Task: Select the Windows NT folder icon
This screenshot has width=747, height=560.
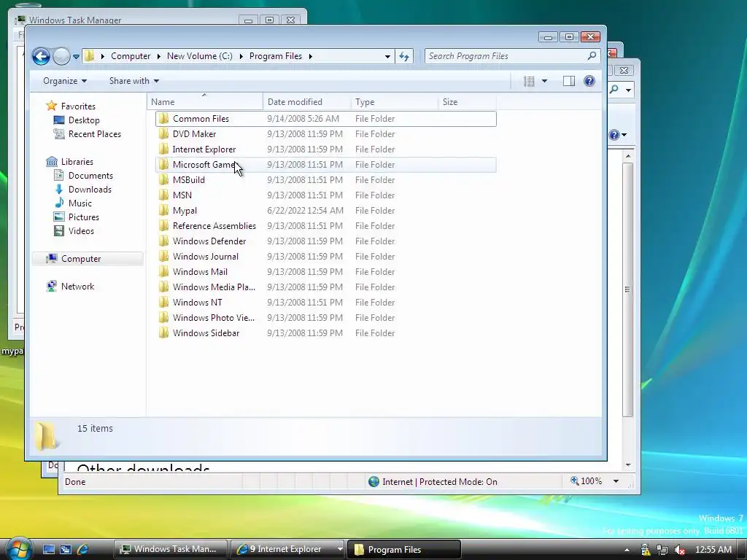Action: [163, 302]
